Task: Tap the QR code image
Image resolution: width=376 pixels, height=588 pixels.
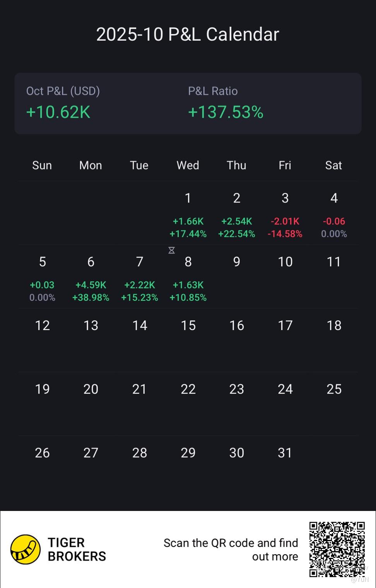Action: pyautogui.click(x=337, y=549)
